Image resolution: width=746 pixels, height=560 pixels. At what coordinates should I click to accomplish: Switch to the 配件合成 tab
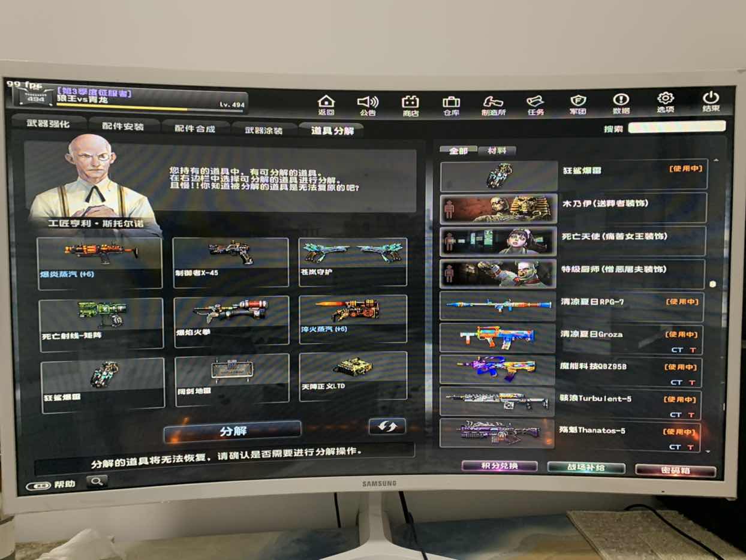(195, 128)
